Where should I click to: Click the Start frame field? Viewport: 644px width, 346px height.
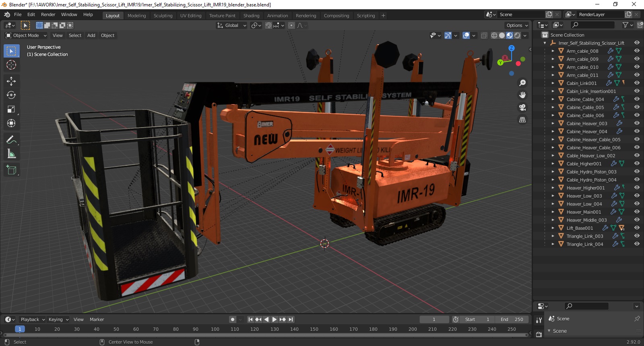coord(477,319)
